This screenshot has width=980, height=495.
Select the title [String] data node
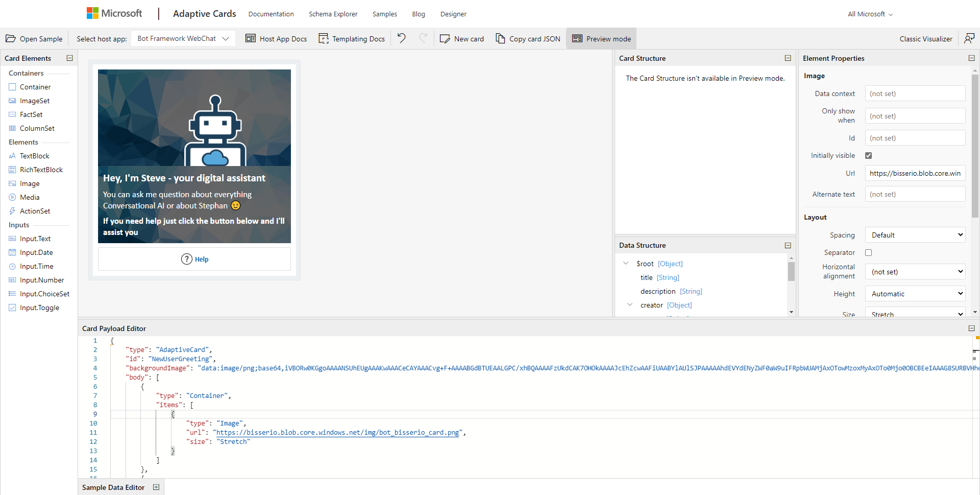click(x=660, y=277)
